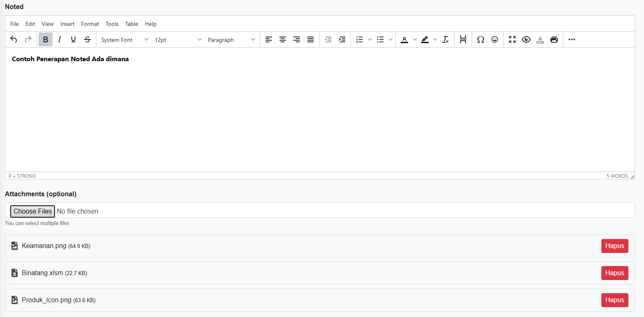Expand the 12pt font size dropdown
This screenshot has height=317, width=644.
click(x=178, y=39)
